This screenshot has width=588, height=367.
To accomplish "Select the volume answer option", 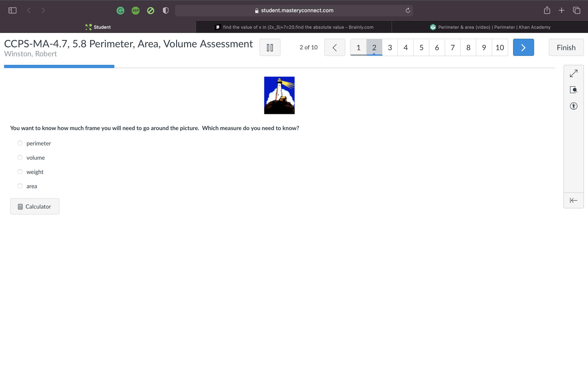I will [20, 158].
